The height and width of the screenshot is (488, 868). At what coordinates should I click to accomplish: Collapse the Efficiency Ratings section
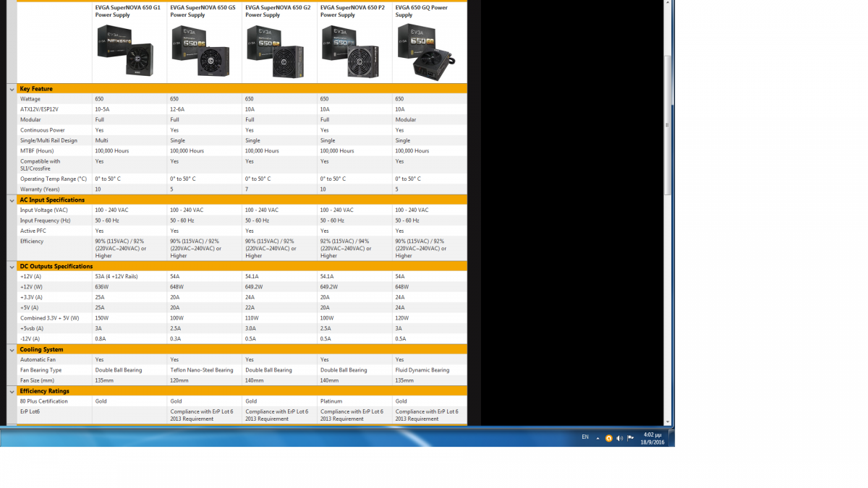pos(12,391)
